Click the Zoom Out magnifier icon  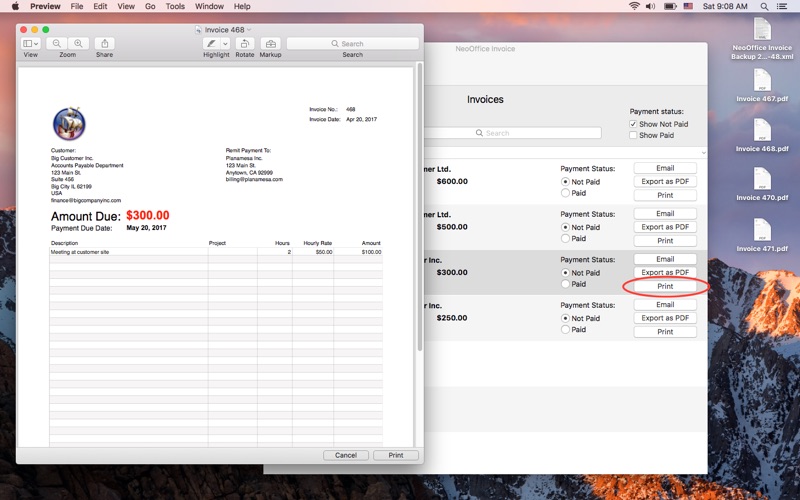coord(57,44)
